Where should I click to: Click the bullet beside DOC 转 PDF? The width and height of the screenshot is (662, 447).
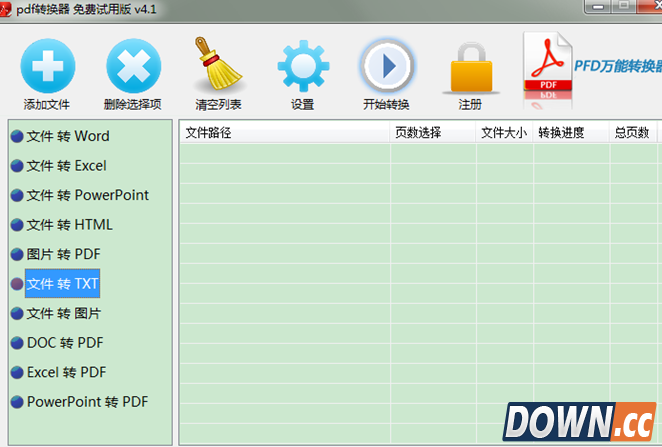(17, 343)
